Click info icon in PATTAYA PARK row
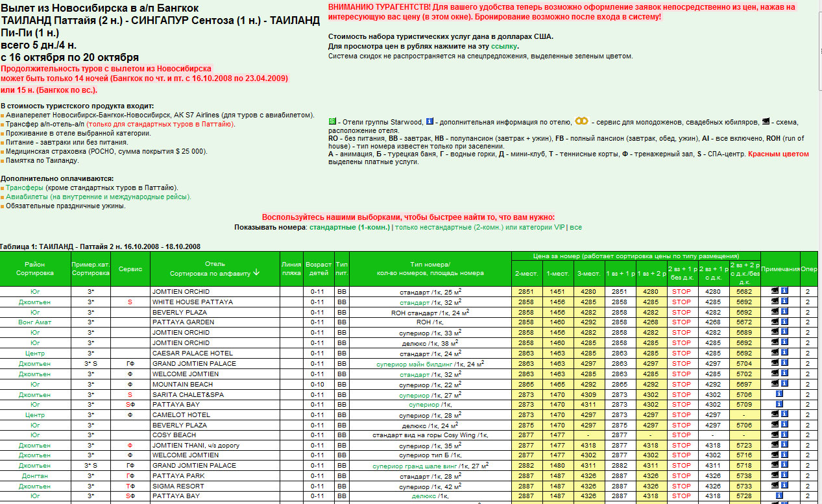822x504 pixels. pyautogui.click(x=784, y=475)
